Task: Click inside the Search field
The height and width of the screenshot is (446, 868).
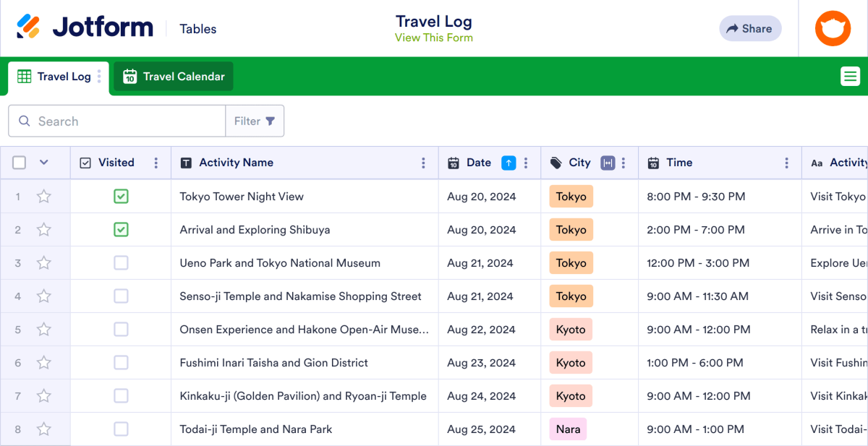Action: pyautogui.click(x=116, y=121)
